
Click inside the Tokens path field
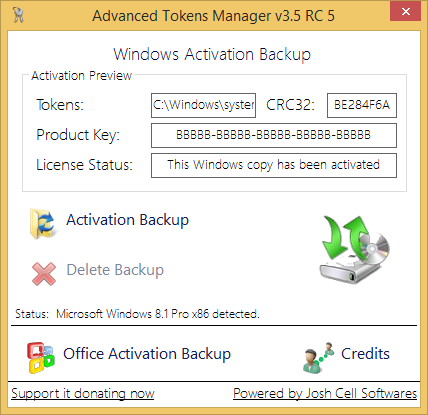click(x=203, y=105)
